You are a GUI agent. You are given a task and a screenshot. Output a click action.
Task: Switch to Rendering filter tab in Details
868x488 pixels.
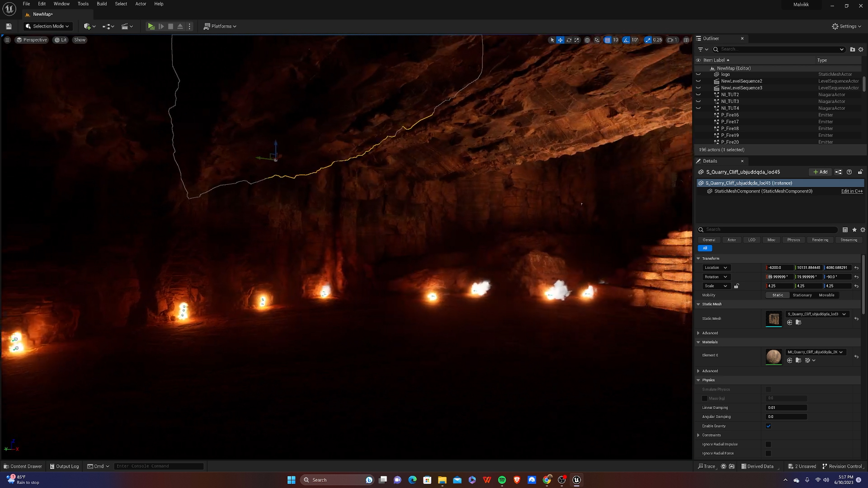coord(820,240)
